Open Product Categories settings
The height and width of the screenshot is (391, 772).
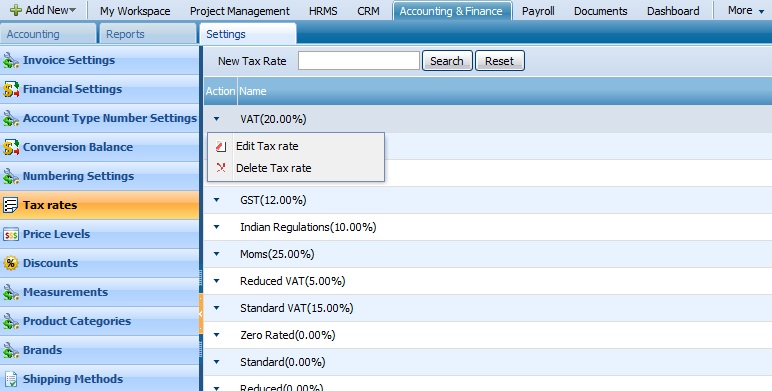[99, 322]
